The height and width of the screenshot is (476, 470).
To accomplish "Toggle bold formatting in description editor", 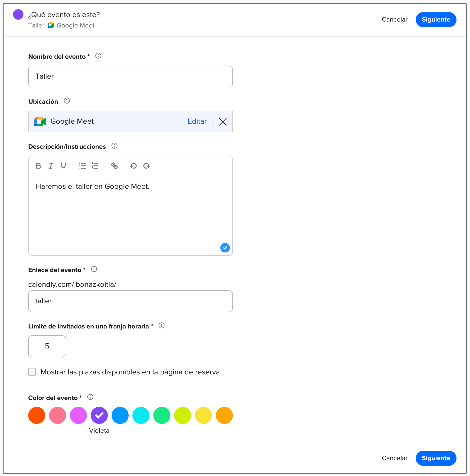I will coord(38,166).
